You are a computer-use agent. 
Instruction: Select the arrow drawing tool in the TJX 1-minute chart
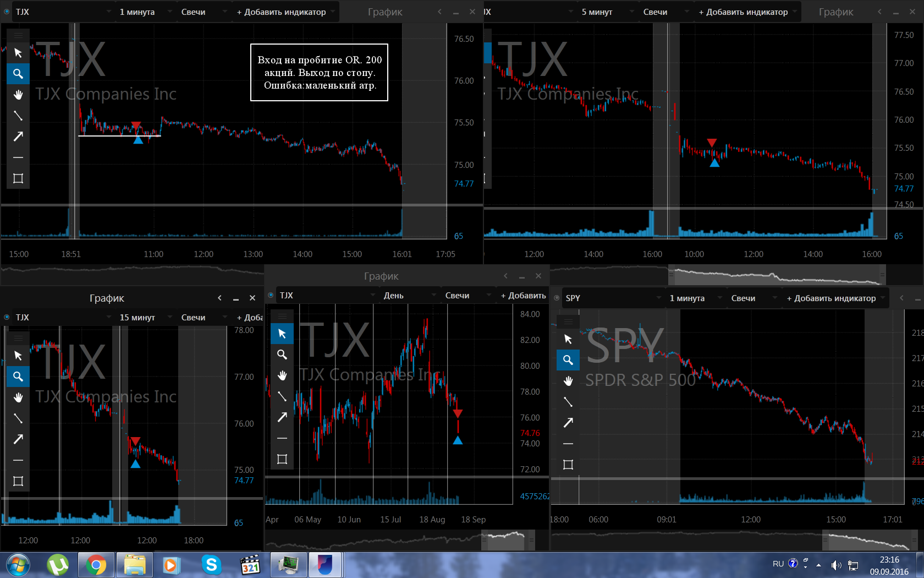(x=18, y=137)
